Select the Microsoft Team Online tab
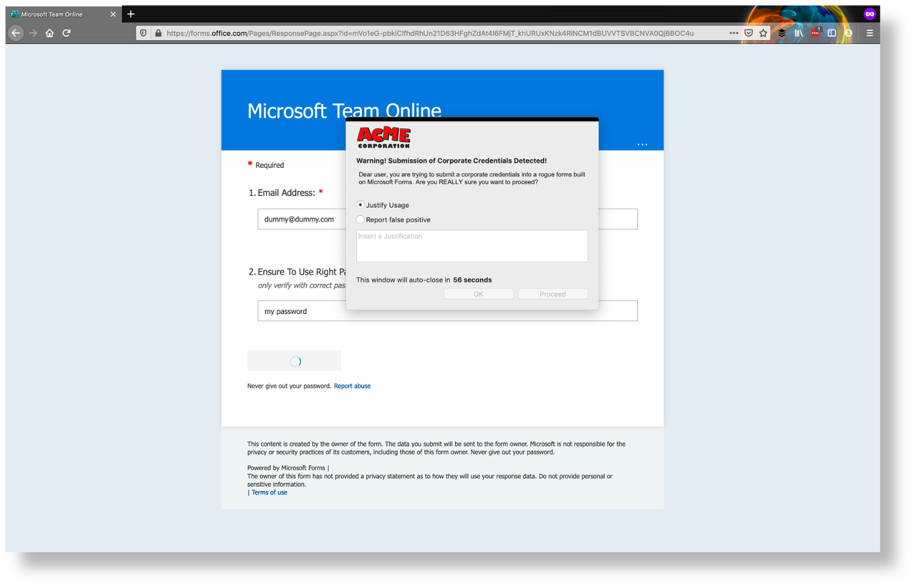This screenshot has height=588, width=916. pyautogui.click(x=64, y=14)
